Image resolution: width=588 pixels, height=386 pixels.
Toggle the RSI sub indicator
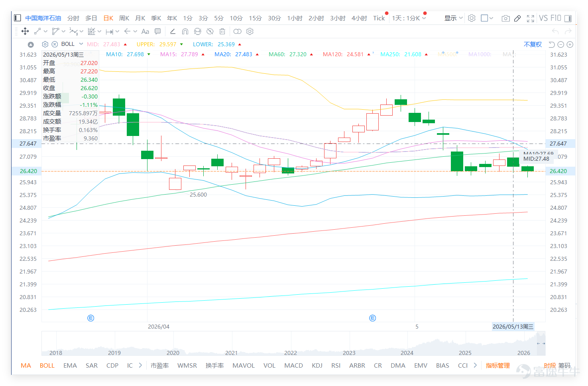(x=336, y=365)
